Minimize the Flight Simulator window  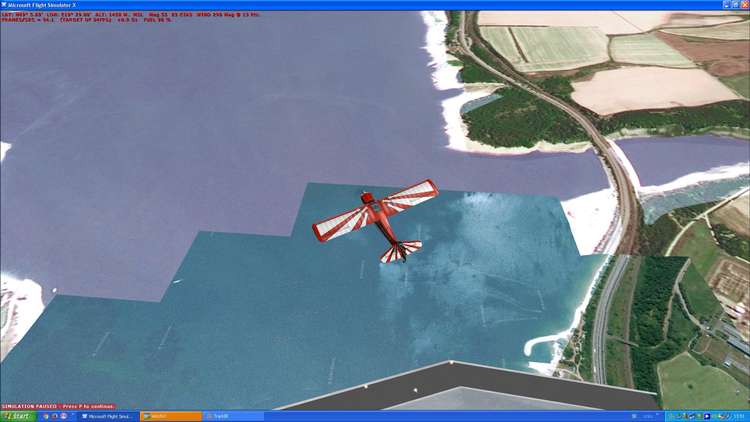[x=727, y=5]
